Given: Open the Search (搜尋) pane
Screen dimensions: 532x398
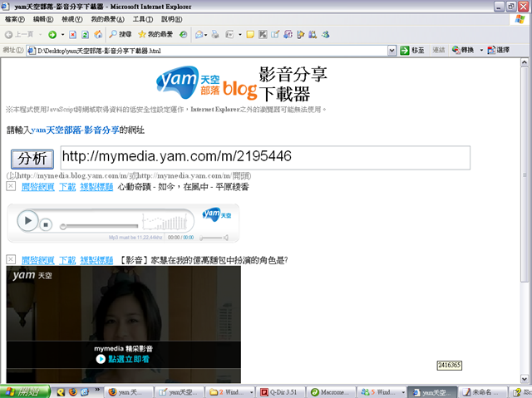Looking at the screenshot, I should pos(120,35).
